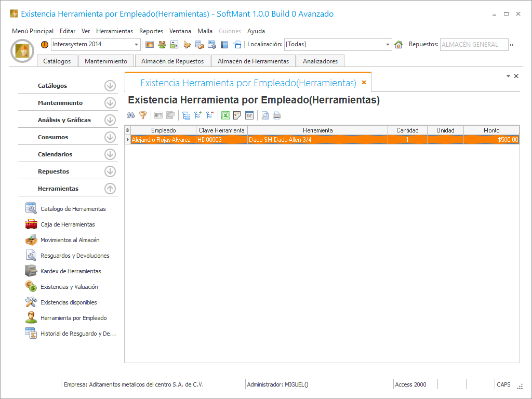Viewport: 532px width, 399px height.
Task: Export the grid to Excel
Action: tap(225, 116)
